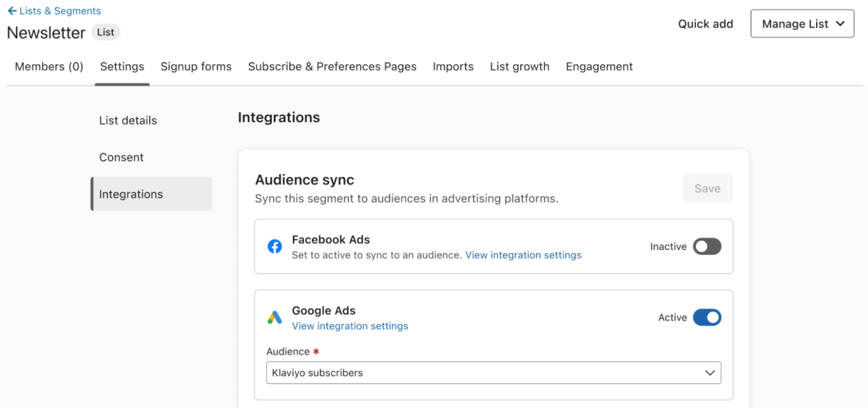Image resolution: width=868 pixels, height=410 pixels.
Task: Click the Settings tab
Action: click(122, 67)
